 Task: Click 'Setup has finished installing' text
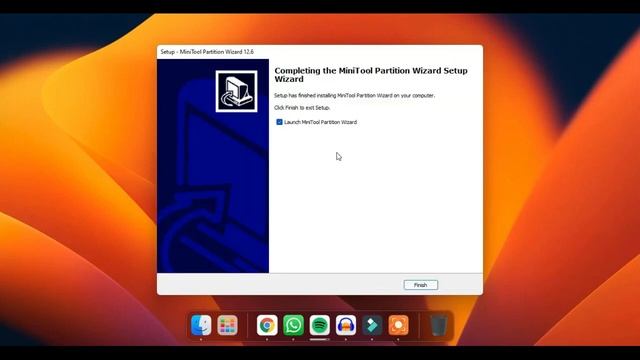pos(354,96)
